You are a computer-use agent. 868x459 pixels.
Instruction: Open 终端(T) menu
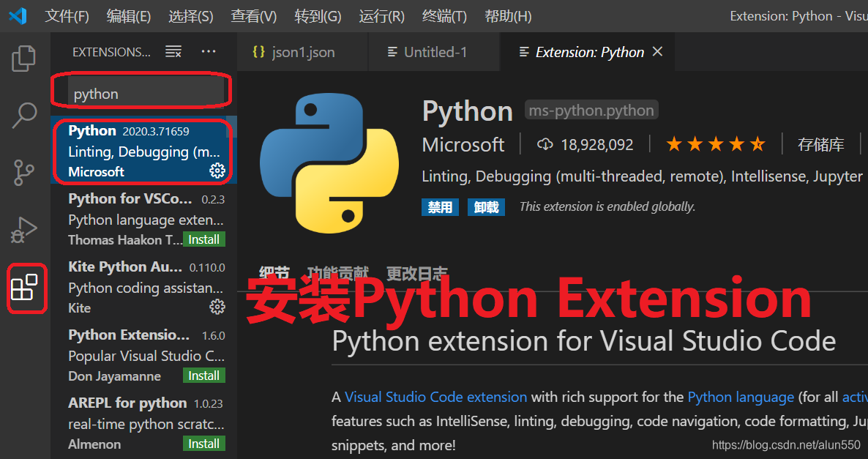click(x=444, y=16)
